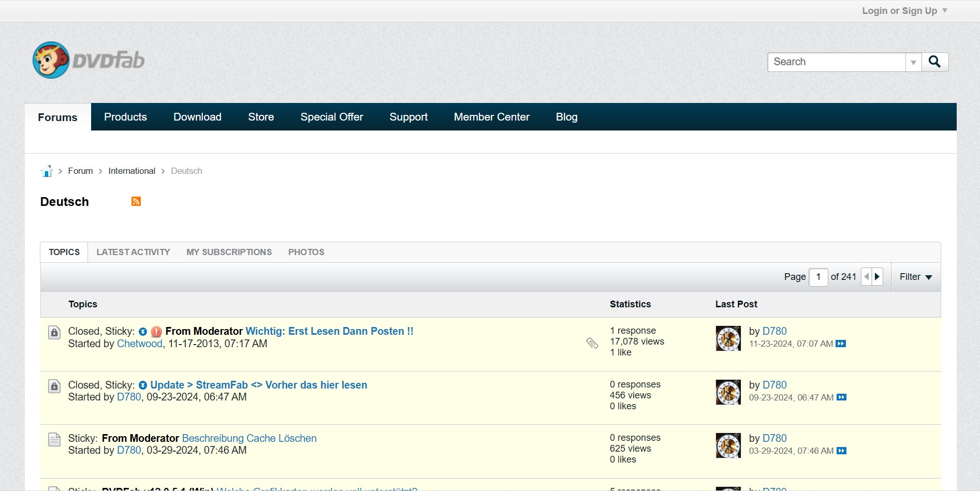Go to the International breadcrumb link
Viewport: 980px width, 491px height.
click(131, 171)
